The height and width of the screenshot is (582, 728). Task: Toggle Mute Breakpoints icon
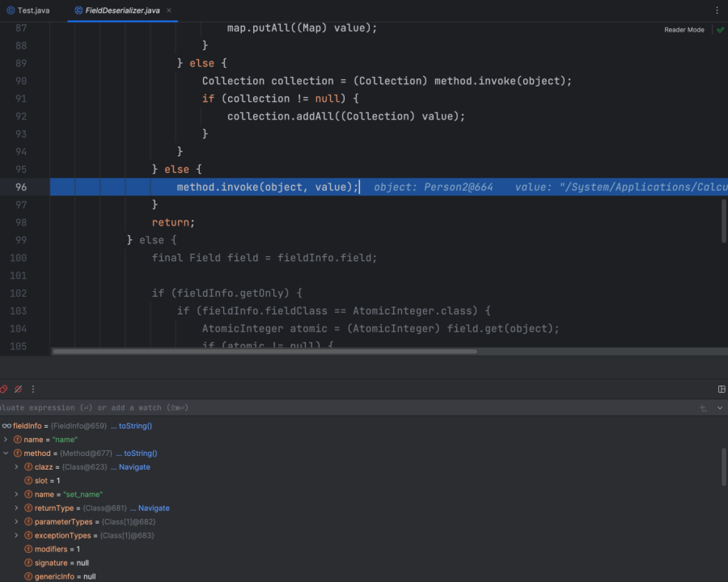pos(18,389)
